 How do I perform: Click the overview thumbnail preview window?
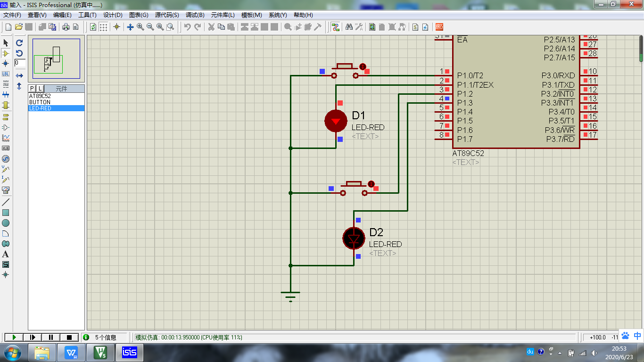pos(56,59)
